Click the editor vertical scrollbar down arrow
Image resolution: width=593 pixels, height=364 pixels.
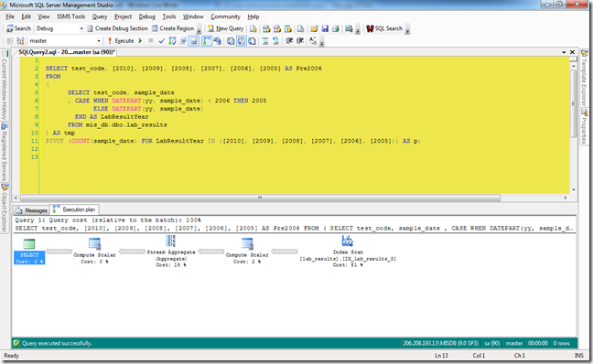click(574, 189)
